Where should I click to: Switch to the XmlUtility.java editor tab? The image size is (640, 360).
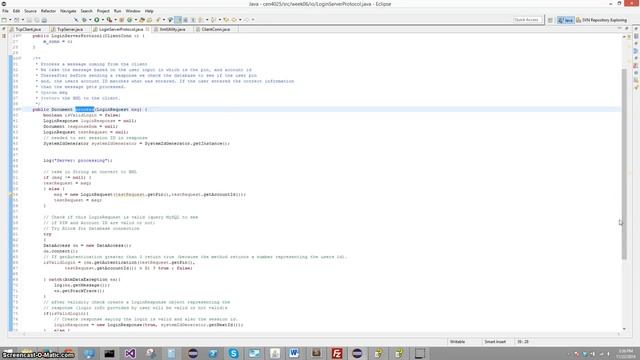tap(172, 29)
